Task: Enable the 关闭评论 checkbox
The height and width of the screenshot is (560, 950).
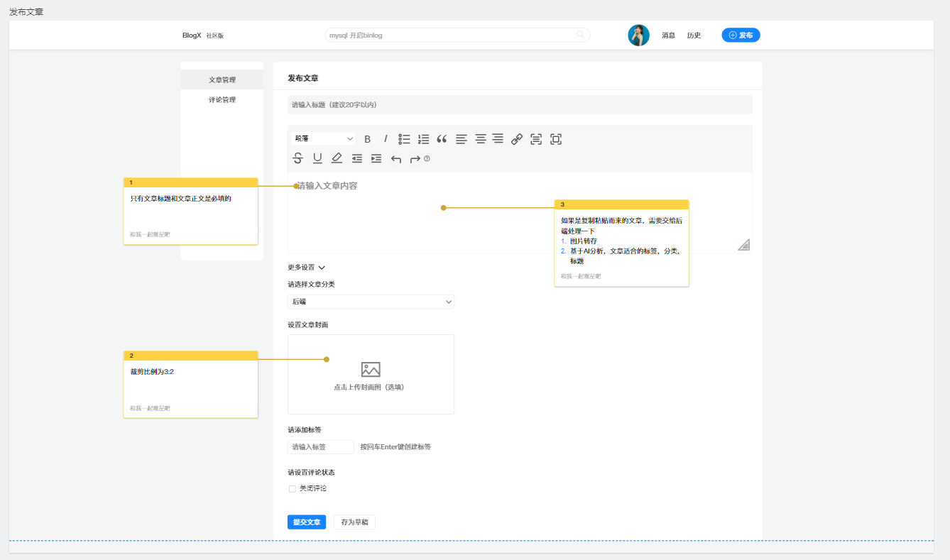Action: (292, 489)
